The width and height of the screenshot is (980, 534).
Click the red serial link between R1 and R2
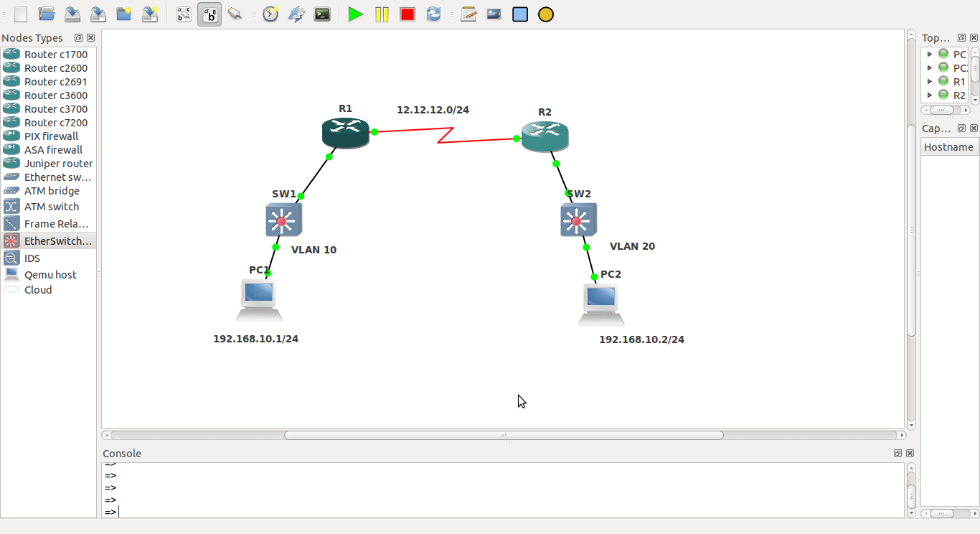pos(446,135)
